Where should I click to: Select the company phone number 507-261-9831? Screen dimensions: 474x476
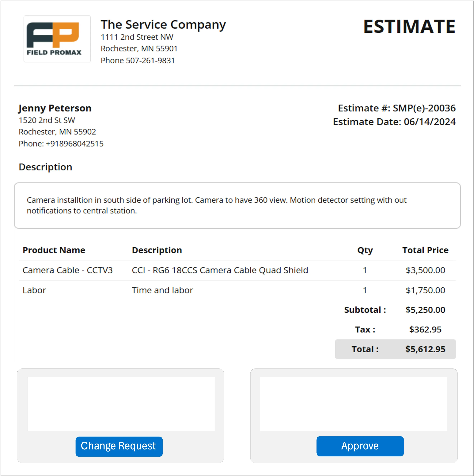point(150,61)
